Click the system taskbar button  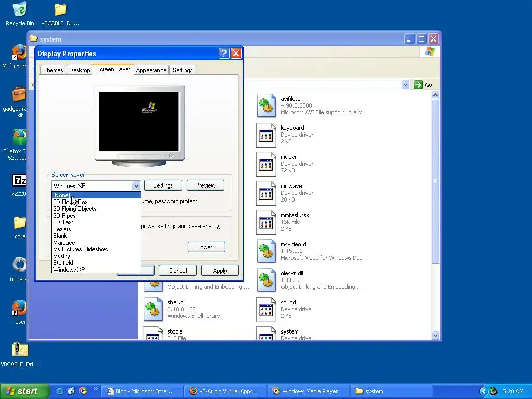tap(392, 391)
